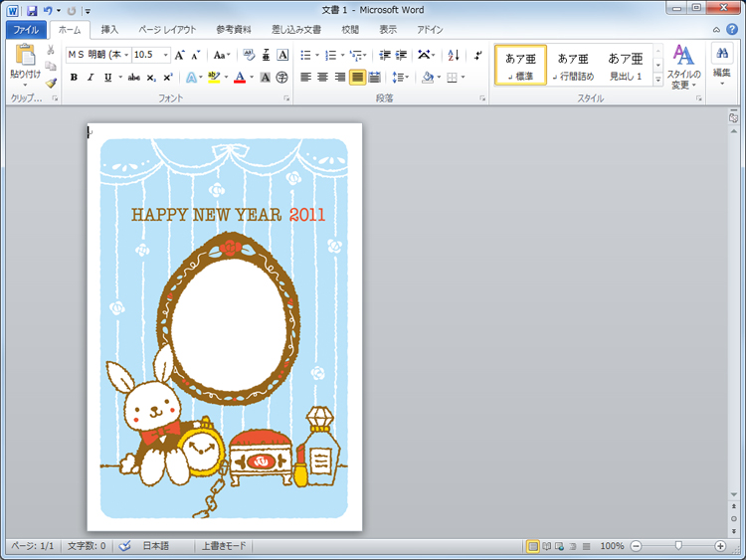Toggle Bold formatting
The image size is (746, 560).
click(x=74, y=77)
